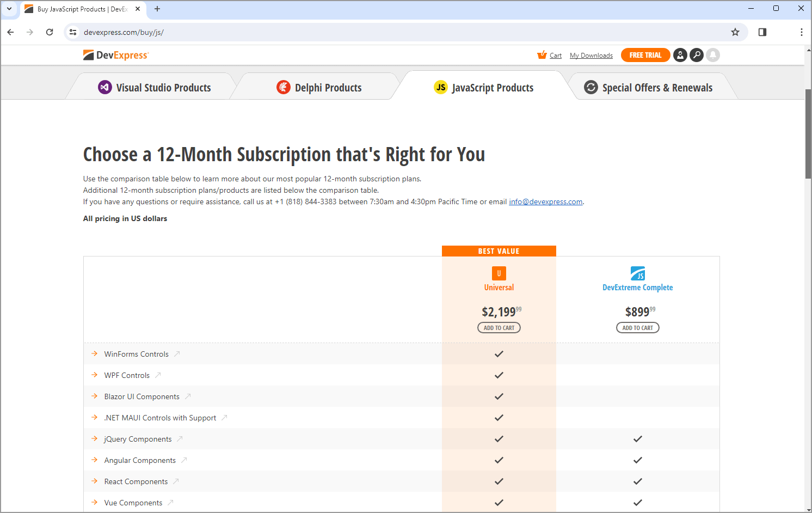Open the browser side panel icon
812x513 pixels.
762,32
